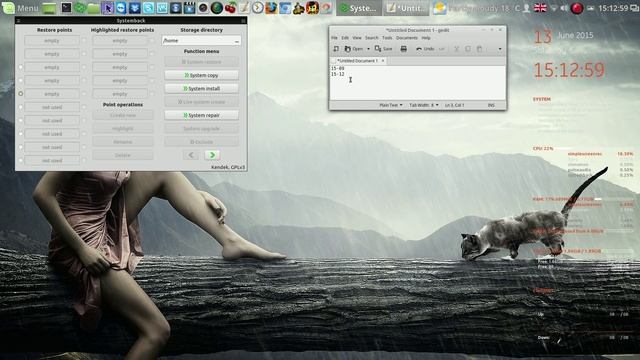
Task: Click the Paste icon in gedit toolbar
Action: click(x=480, y=49)
